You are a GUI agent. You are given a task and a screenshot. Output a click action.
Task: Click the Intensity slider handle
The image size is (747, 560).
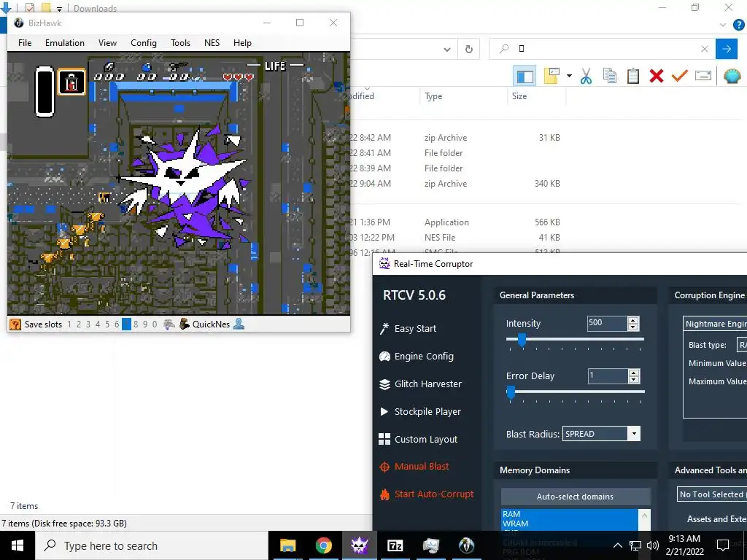tap(522, 340)
